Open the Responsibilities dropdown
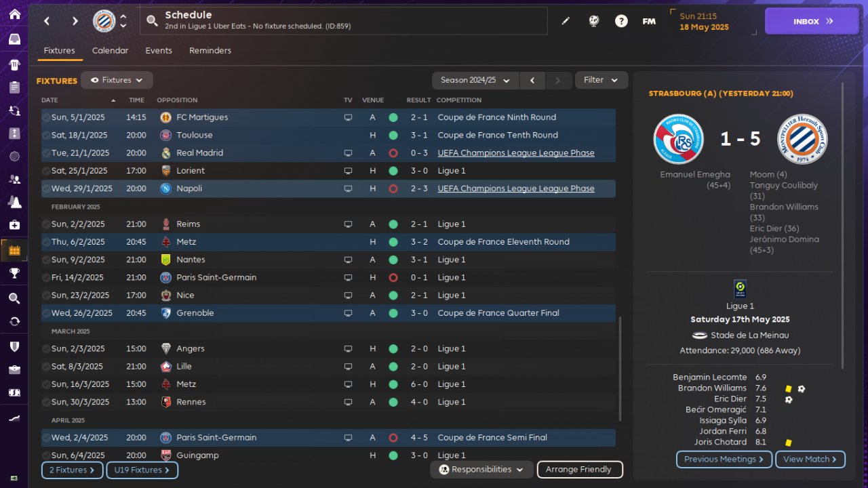868x488 pixels. pyautogui.click(x=482, y=469)
